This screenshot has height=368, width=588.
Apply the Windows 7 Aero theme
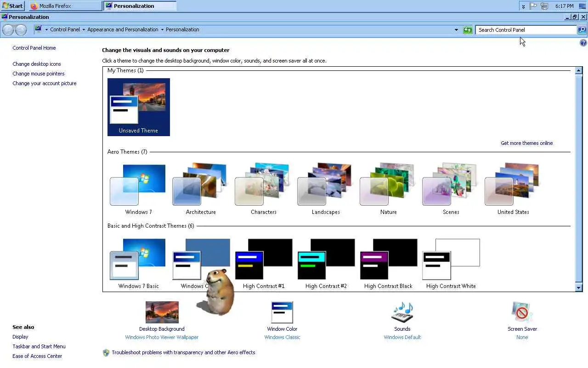point(138,190)
